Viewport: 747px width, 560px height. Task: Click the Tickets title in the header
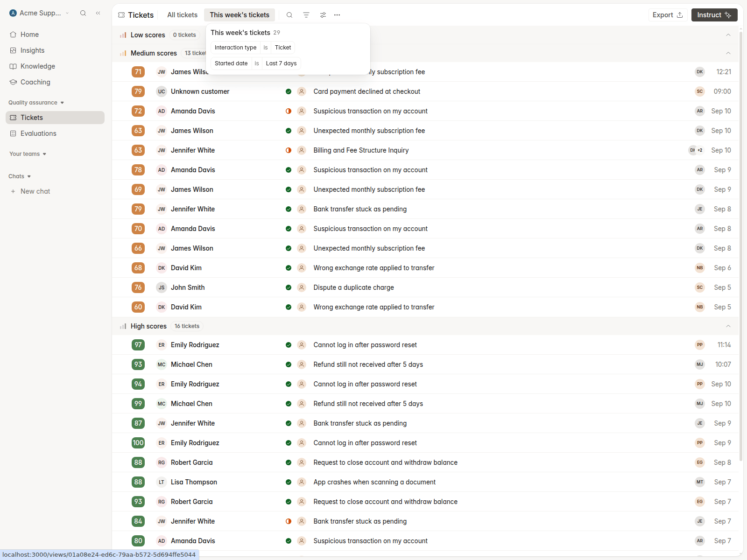tap(141, 15)
